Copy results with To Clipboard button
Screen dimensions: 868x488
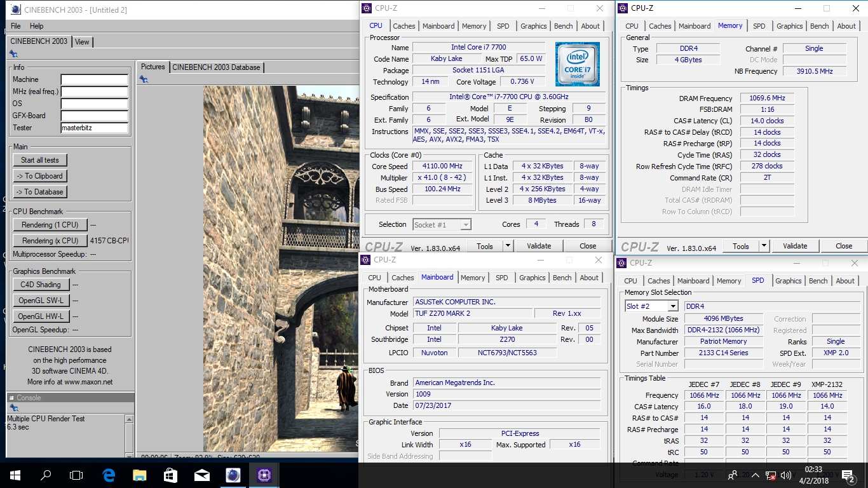[40, 176]
